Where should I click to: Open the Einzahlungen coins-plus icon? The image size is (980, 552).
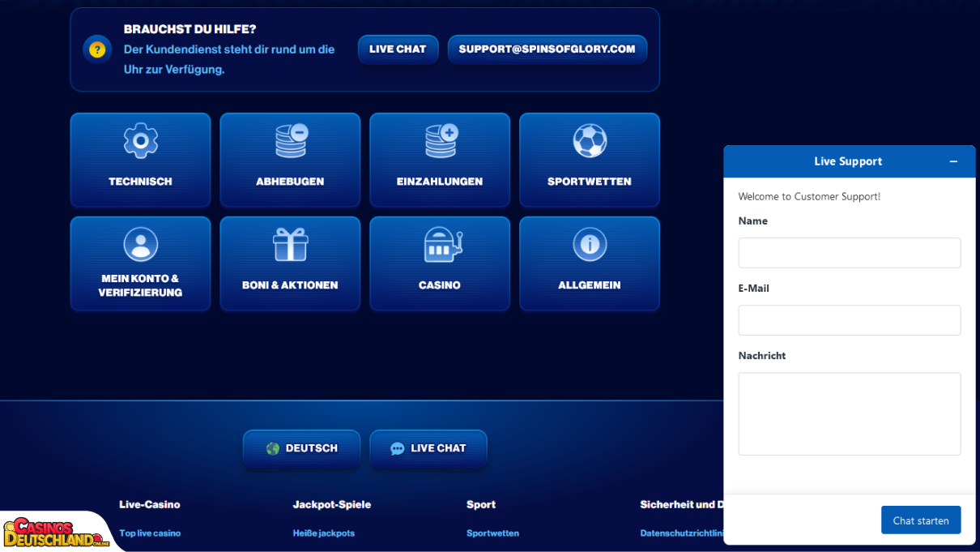441,141
